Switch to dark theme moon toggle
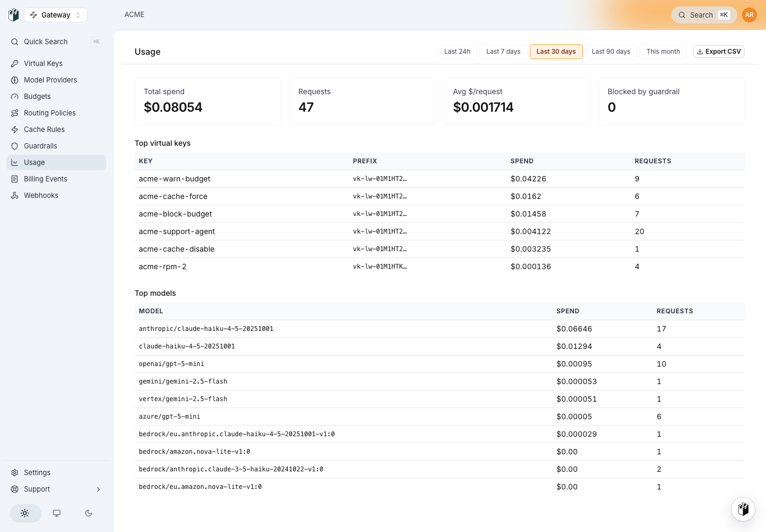The height and width of the screenshot is (532, 766). (x=88, y=513)
